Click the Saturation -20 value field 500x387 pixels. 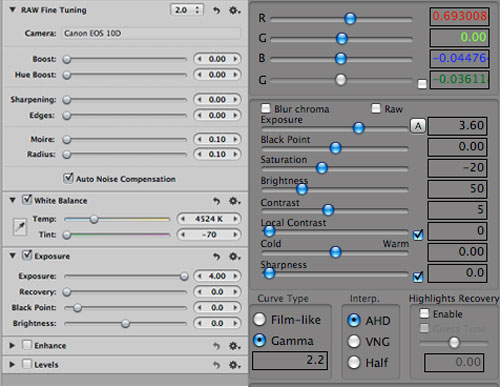(457, 168)
